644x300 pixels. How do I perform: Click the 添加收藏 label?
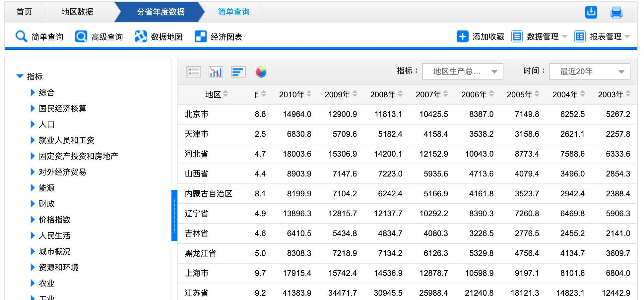(x=488, y=36)
